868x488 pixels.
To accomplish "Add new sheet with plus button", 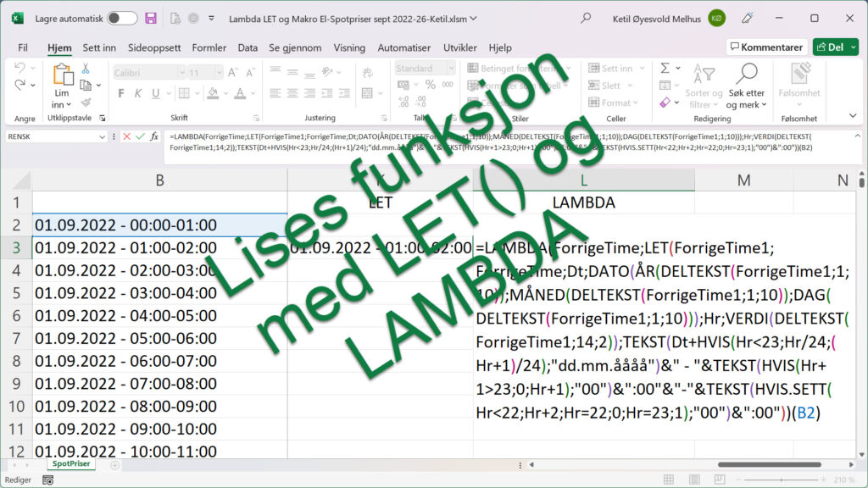I will pos(115,465).
